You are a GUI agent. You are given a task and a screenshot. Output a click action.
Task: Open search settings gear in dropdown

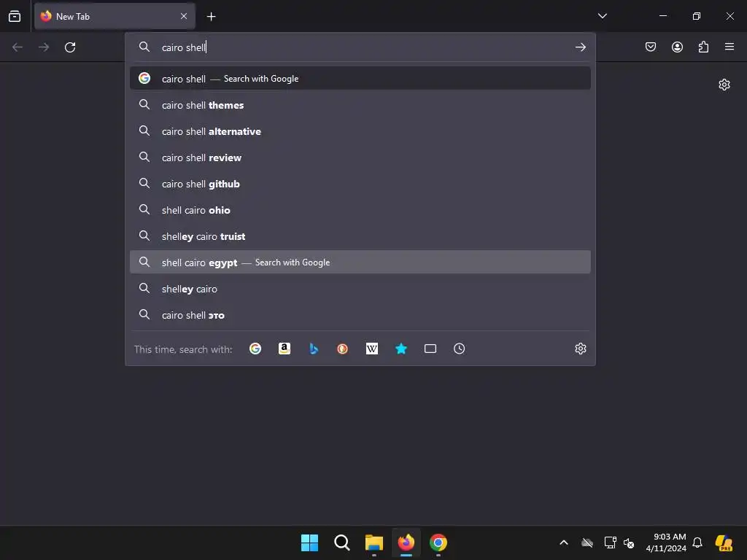tap(580, 349)
